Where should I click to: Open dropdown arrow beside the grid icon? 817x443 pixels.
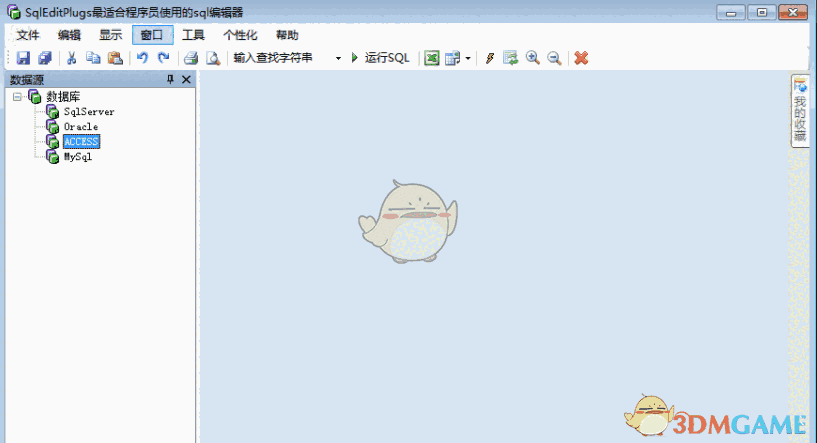tap(468, 58)
